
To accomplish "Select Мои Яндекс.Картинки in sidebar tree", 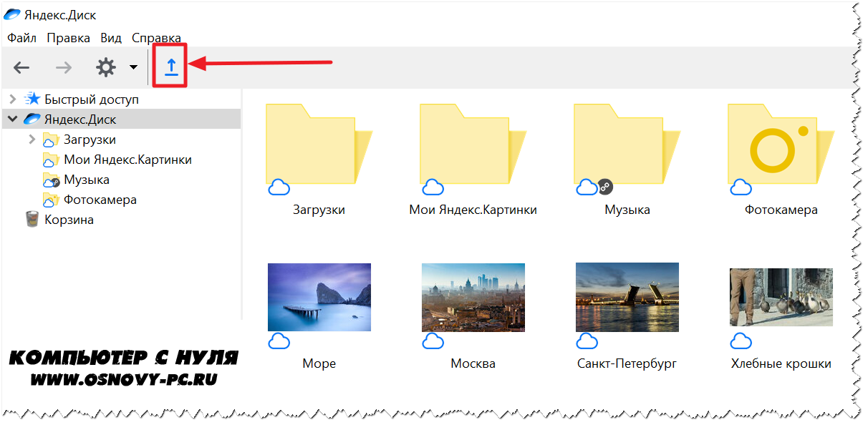I will click(x=127, y=160).
